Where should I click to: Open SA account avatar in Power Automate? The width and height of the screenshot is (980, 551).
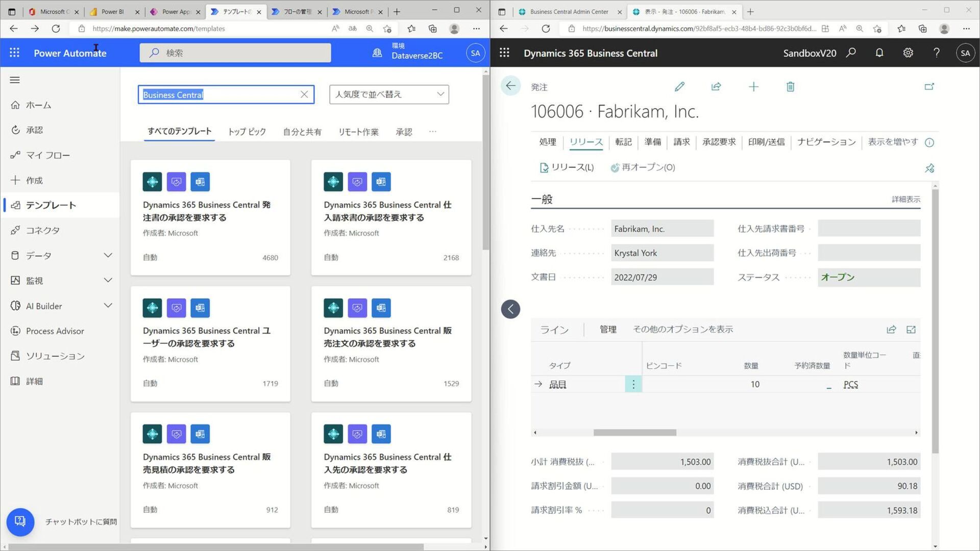(475, 53)
